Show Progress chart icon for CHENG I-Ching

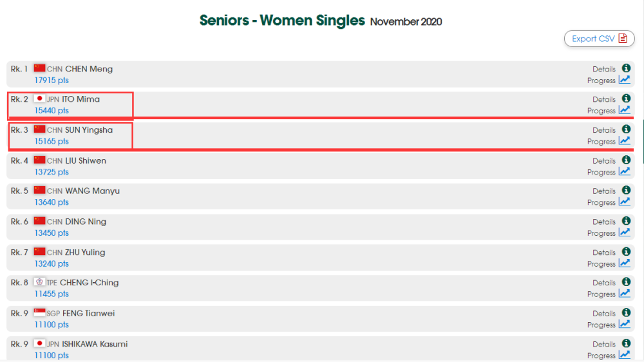pyautogui.click(x=625, y=294)
